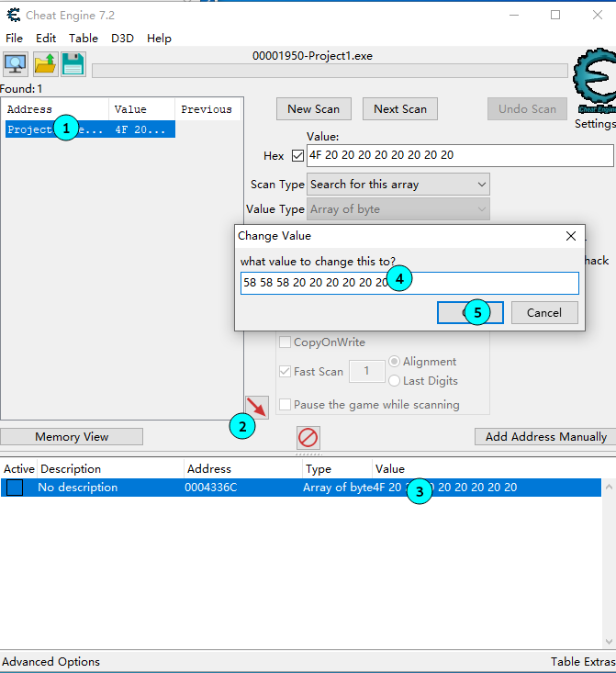Close the Change Value dialog
This screenshot has height=673, width=616.
tap(570, 236)
